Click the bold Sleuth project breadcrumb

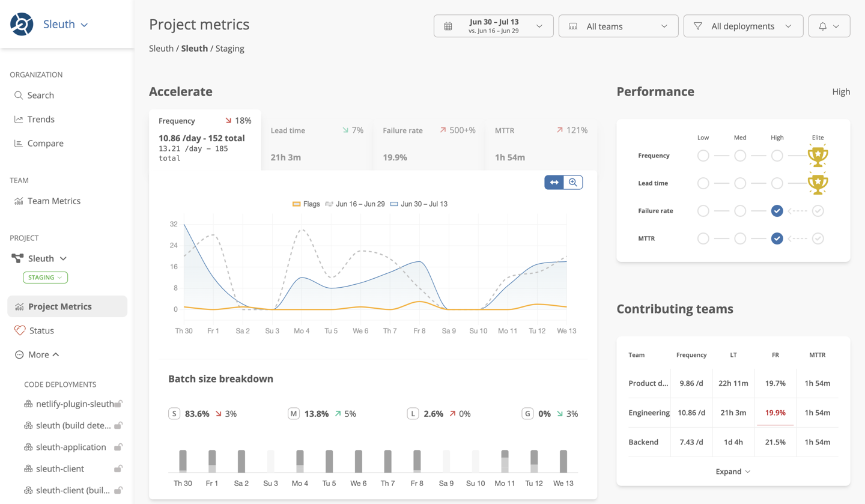(195, 48)
